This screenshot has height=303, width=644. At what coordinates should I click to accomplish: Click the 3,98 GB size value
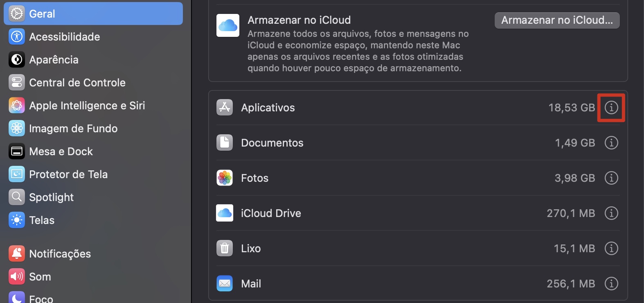pyautogui.click(x=575, y=178)
